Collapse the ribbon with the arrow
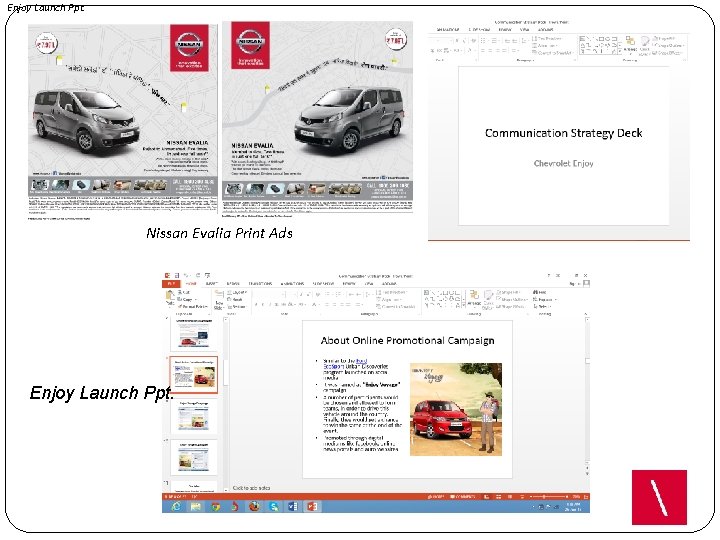The image size is (720, 540). (585, 314)
